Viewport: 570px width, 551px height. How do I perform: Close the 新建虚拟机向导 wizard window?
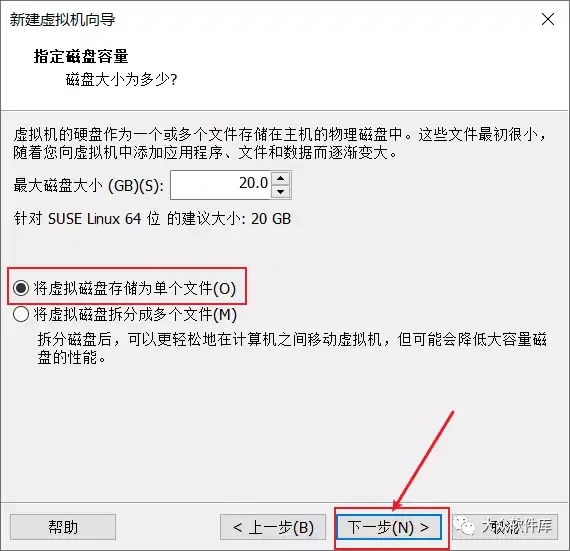pyautogui.click(x=547, y=19)
